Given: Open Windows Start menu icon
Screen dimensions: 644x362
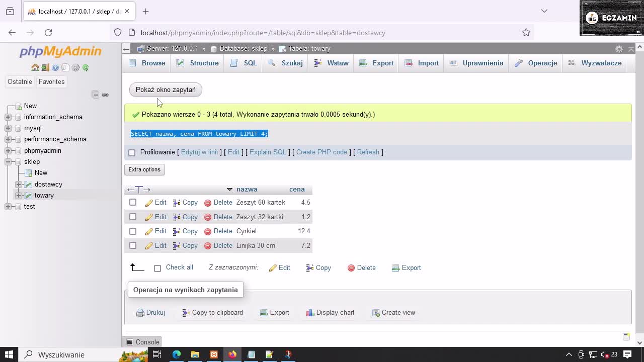Looking at the screenshot, I should coord(9,354).
